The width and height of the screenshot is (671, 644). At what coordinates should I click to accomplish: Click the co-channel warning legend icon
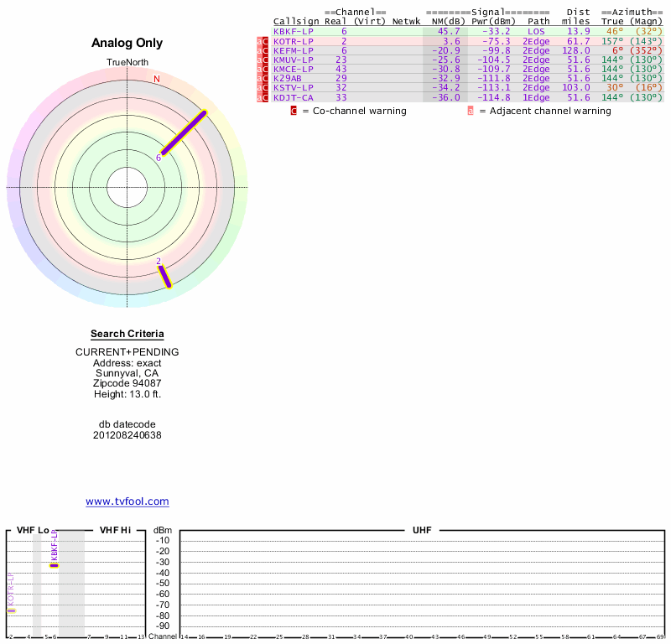tap(294, 111)
